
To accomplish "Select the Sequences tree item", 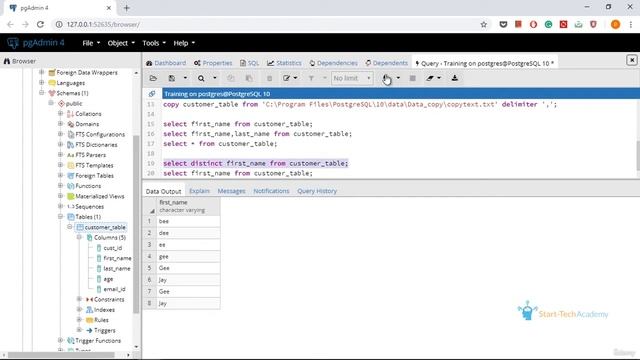I will [85, 207].
